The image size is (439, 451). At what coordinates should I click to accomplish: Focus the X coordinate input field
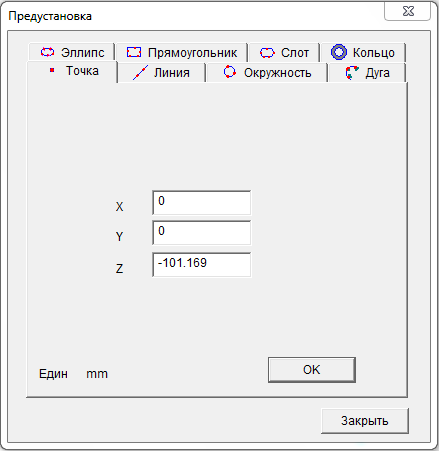click(x=201, y=203)
